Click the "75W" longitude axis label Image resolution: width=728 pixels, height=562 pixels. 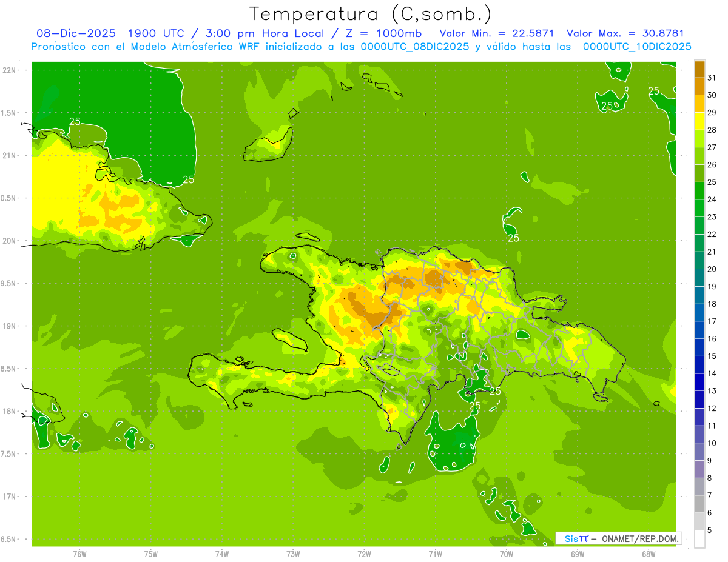pyautogui.click(x=151, y=554)
